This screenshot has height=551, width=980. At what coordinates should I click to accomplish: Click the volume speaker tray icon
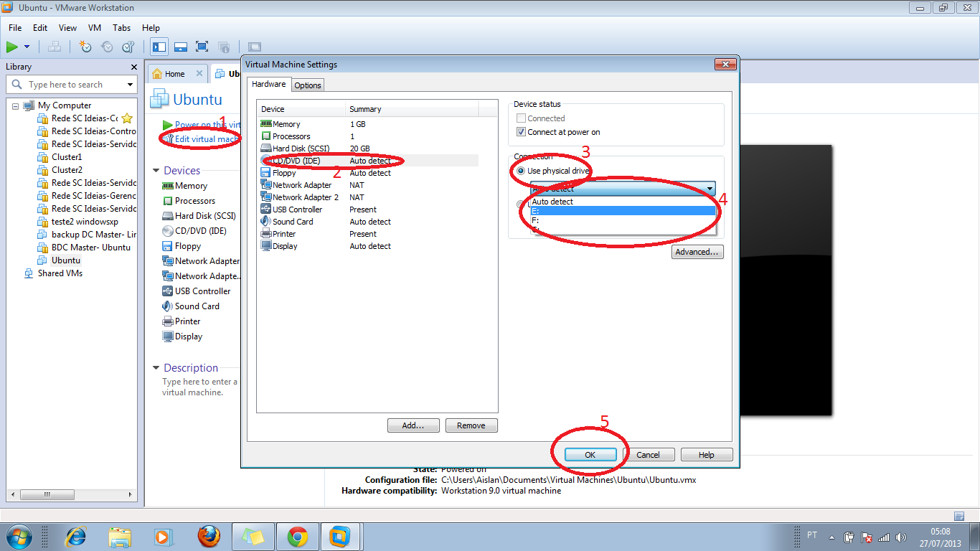coord(901,537)
